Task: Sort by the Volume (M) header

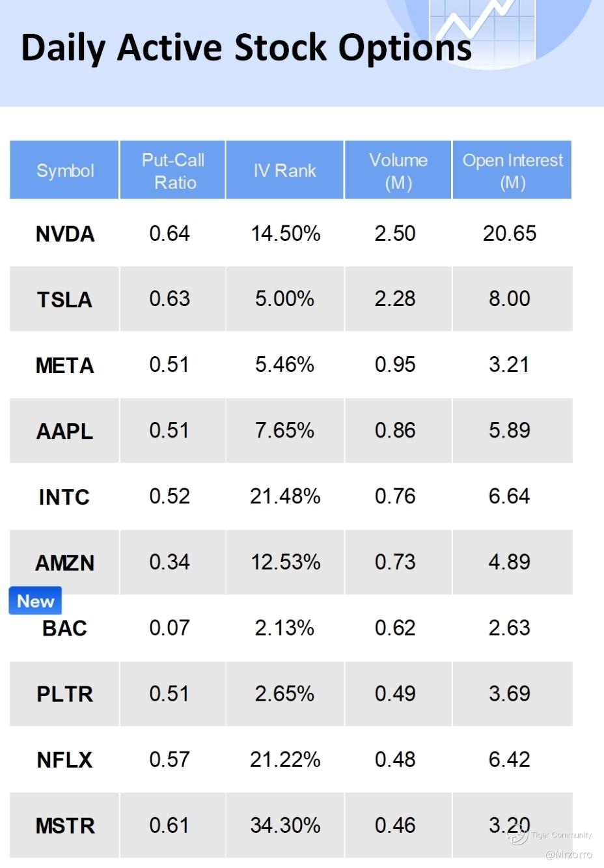Action: click(x=398, y=171)
